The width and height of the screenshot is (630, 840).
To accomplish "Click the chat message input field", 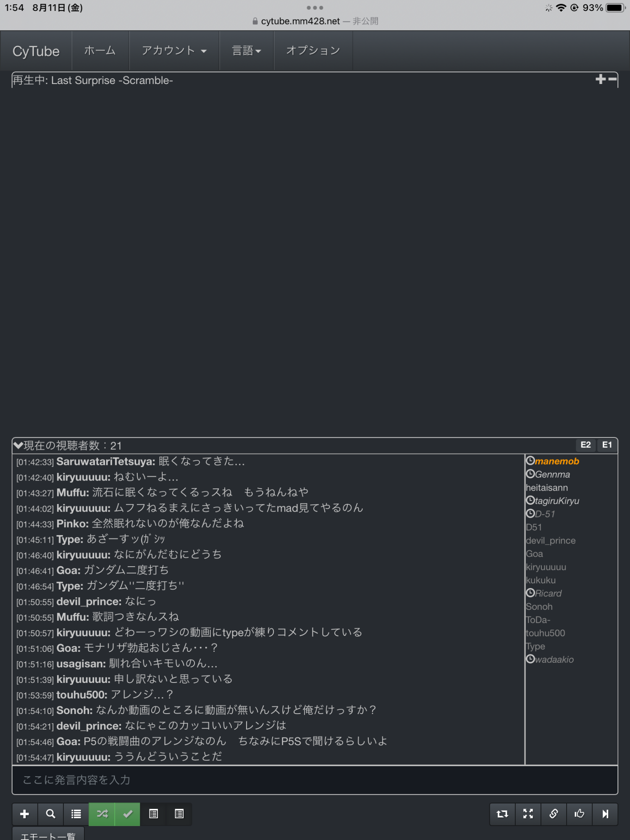I will 315,780.
